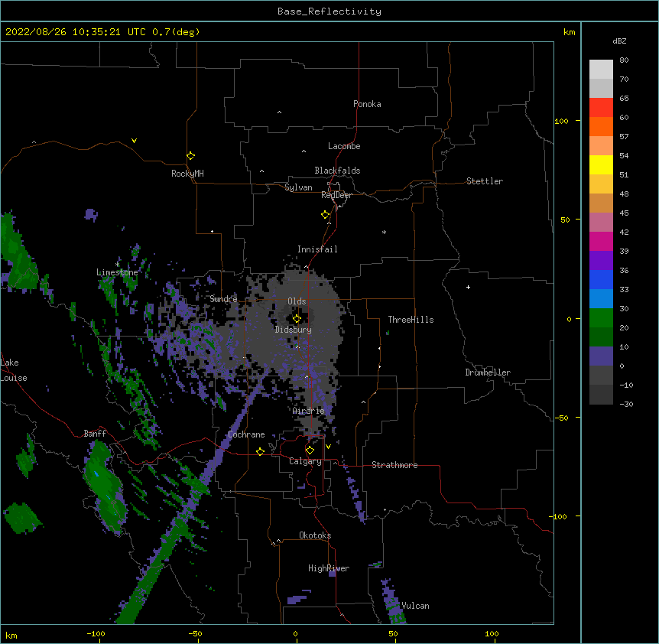This screenshot has height=644, width=659.
Task: Click the Didsbury label
Action: click(293, 330)
